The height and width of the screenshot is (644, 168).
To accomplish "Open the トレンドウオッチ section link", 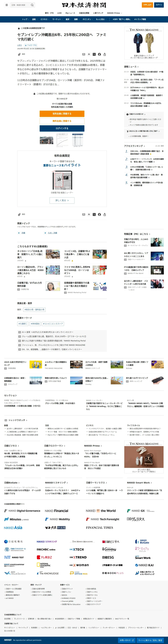I will (x=18, y=420).
